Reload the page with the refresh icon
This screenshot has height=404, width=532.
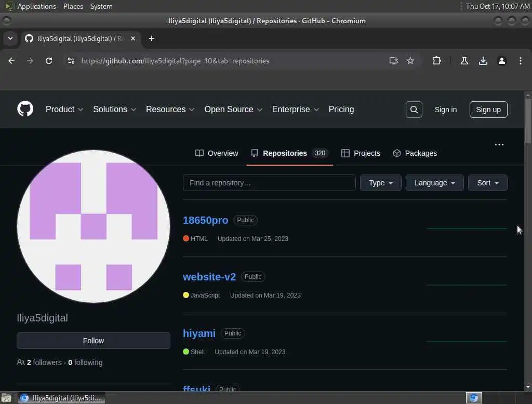coord(49,61)
